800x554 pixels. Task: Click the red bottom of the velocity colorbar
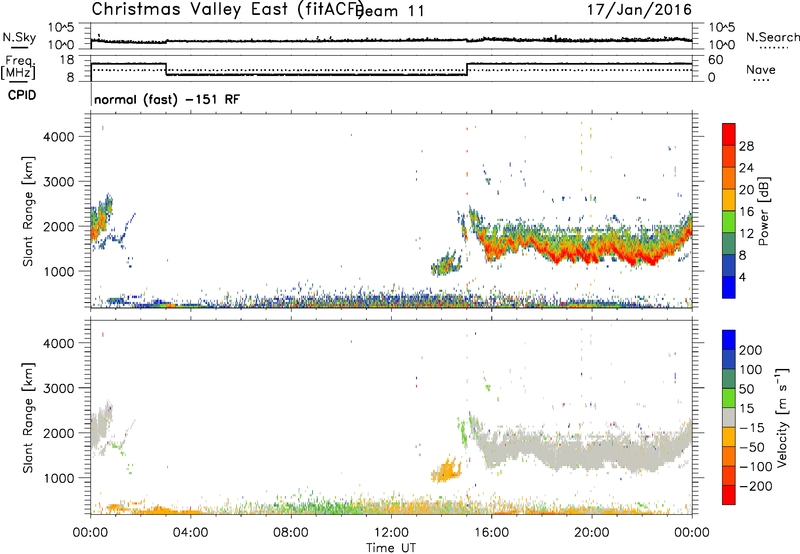point(729,495)
